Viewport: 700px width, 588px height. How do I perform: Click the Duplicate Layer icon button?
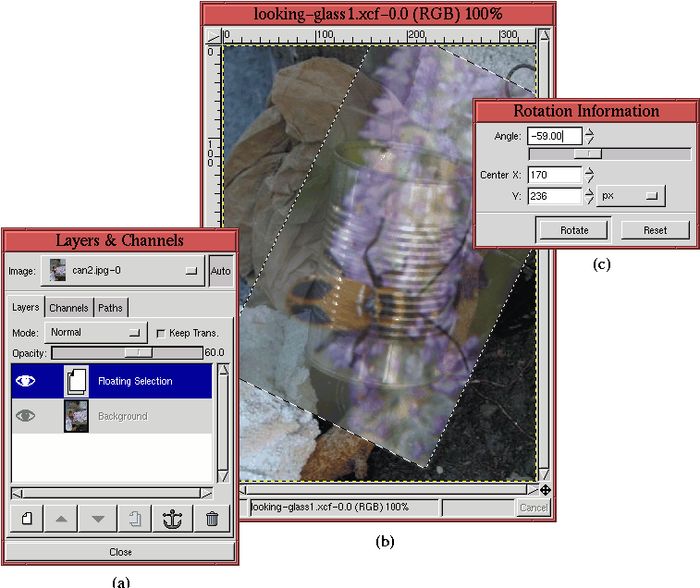(x=134, y=519)
